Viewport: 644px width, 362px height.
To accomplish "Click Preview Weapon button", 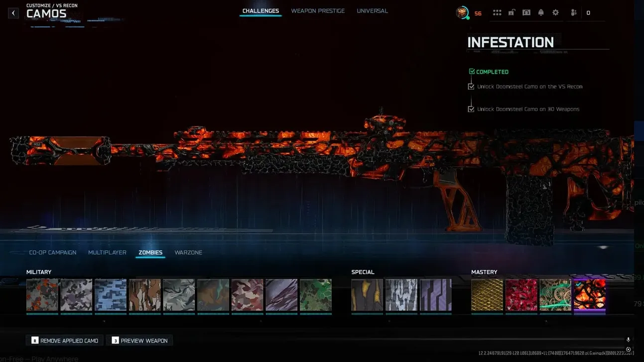I will pos(139,341).
